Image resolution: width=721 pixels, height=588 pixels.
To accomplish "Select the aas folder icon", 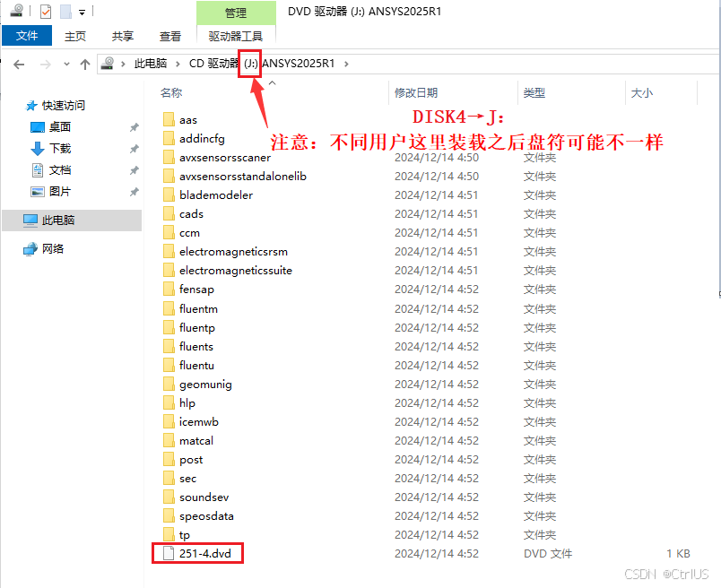I will tap(169, 119).
